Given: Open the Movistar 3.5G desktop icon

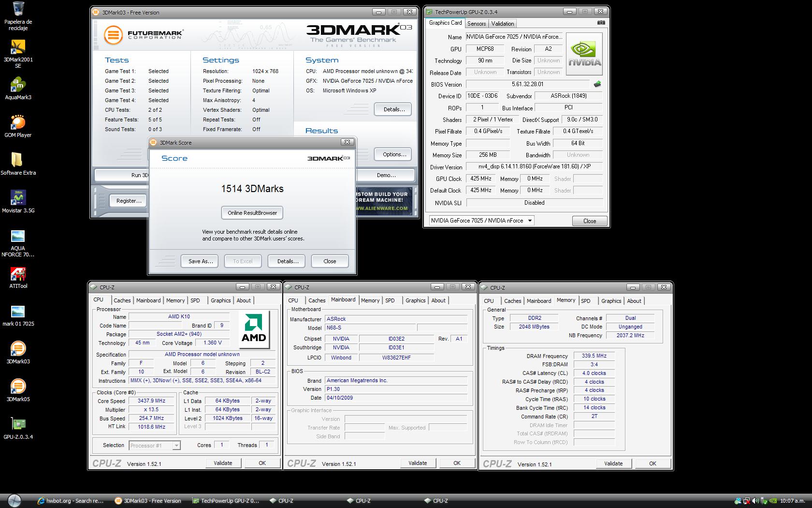Looking at the screenshot, I should click(x=18, y=202).
